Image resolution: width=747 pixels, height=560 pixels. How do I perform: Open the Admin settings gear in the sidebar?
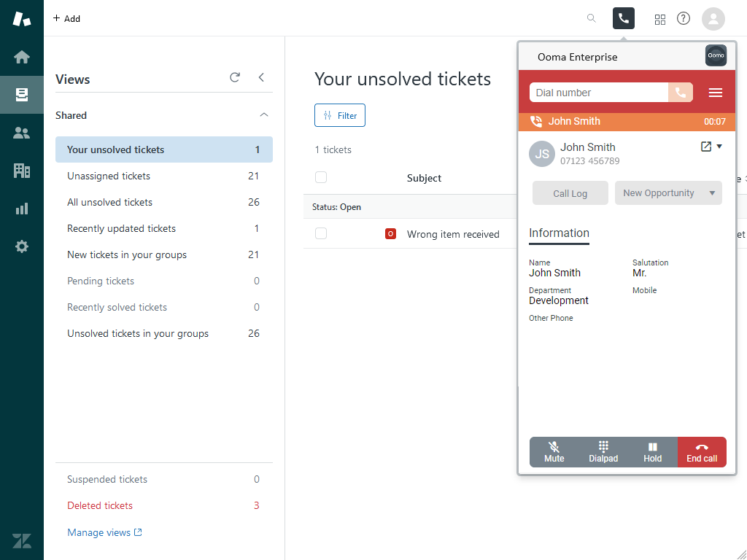pyautogui.click(x=22, y=246)
